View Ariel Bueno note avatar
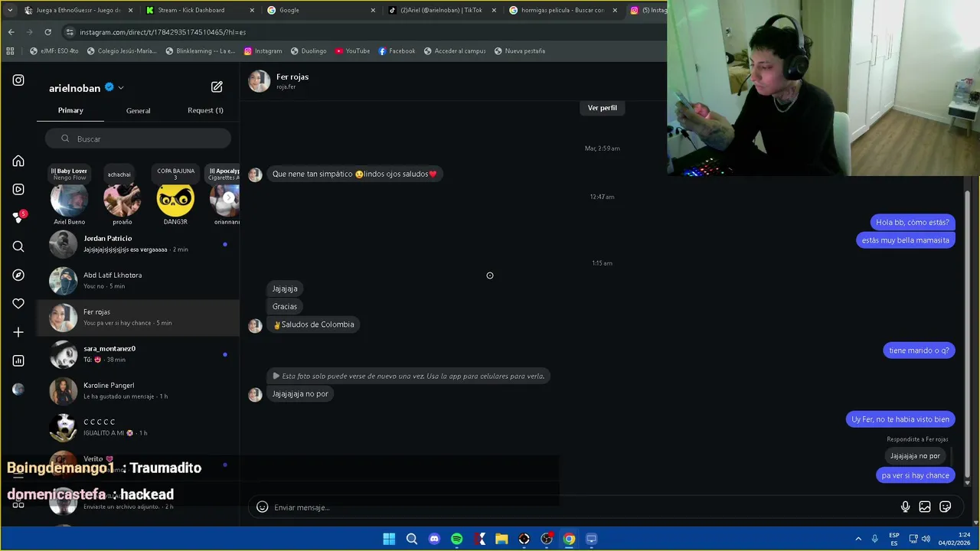The width and height of the screenshot is (980, 551). 69,201
